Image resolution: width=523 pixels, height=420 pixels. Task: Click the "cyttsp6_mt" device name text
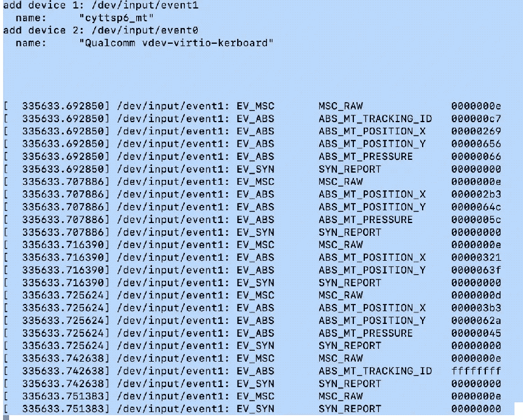(x=116, y=18)
